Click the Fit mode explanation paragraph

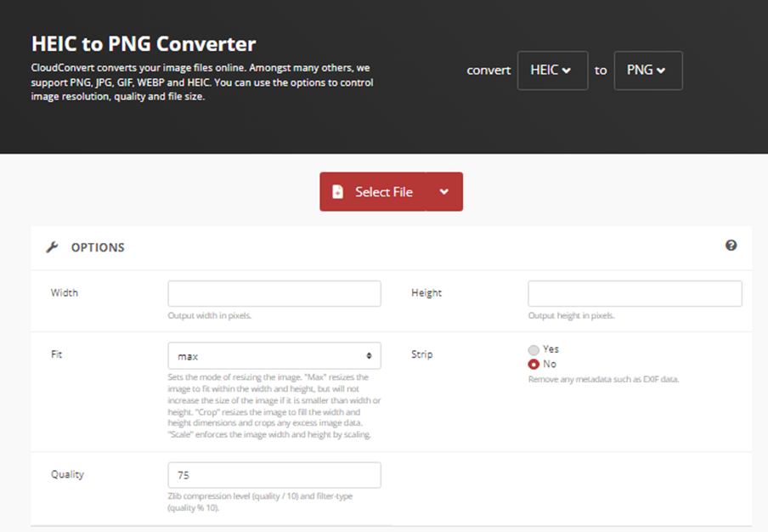point(274,405)
